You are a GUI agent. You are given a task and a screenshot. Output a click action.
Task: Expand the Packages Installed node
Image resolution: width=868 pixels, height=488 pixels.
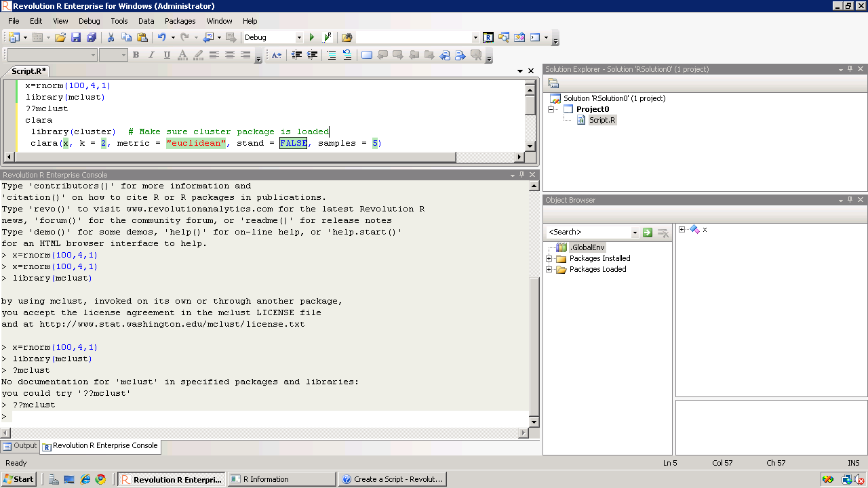(x=549, y=258)
